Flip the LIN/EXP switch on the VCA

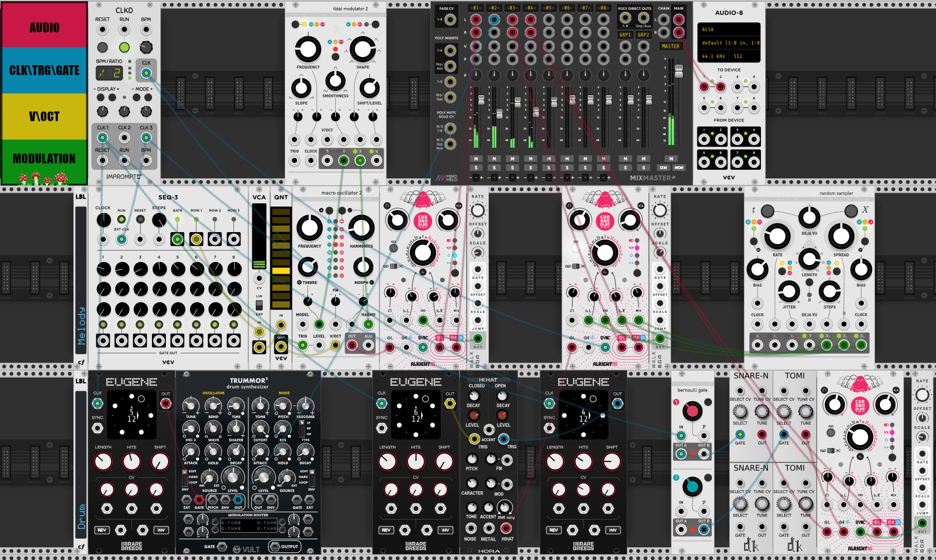click(259, 304)
